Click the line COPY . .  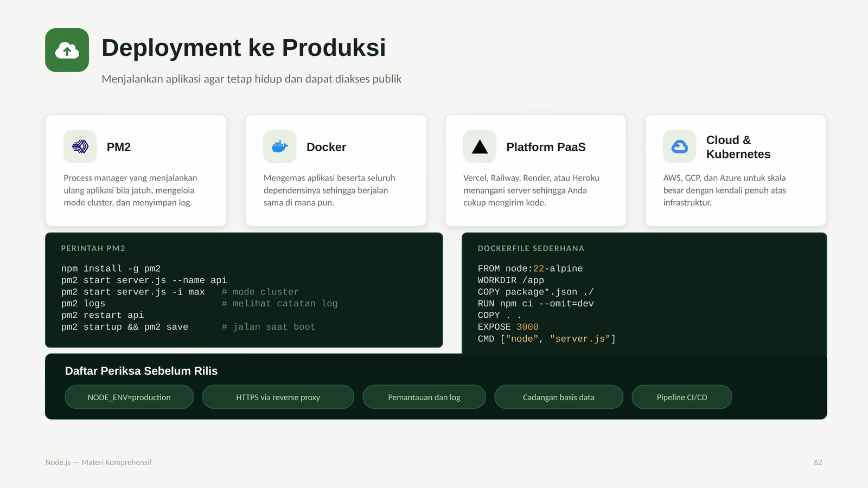coord(499,315)
